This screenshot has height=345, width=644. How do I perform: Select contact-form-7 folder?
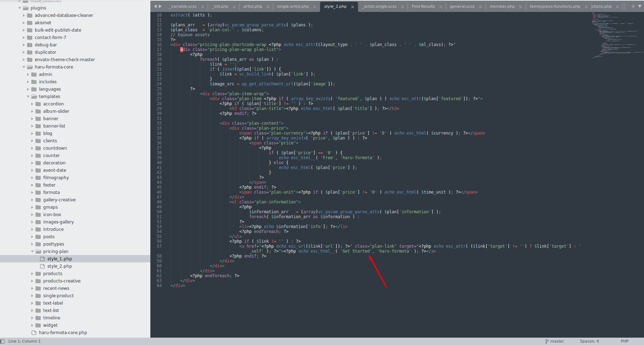click(x=50, y=38)
